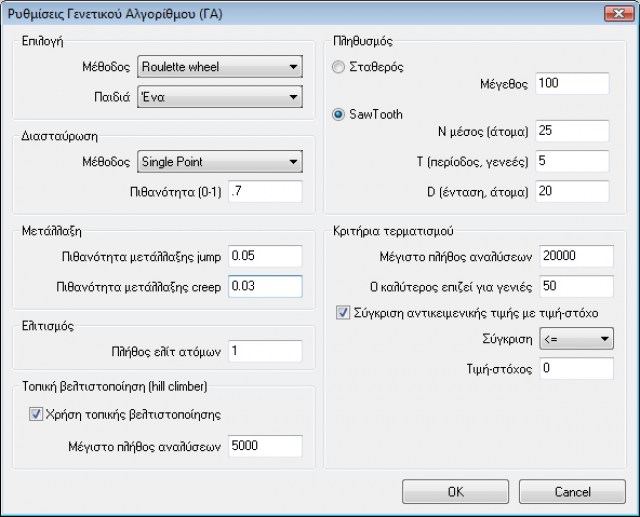Click the population Μέγεθος field
Viewport: 640px width, 517px height.
coord(571,85)
